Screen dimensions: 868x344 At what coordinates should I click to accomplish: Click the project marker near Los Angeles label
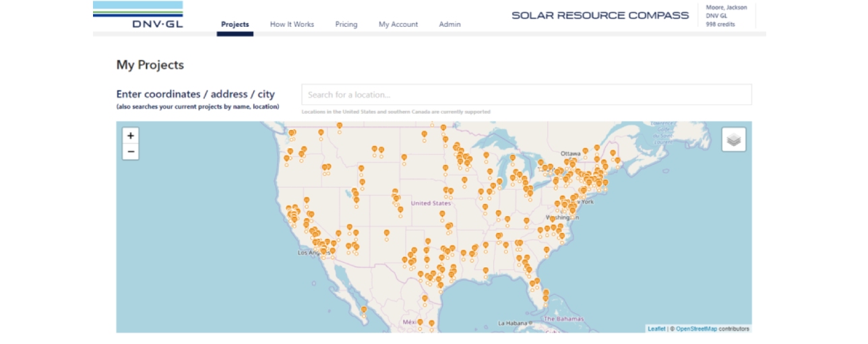point(323,250)
